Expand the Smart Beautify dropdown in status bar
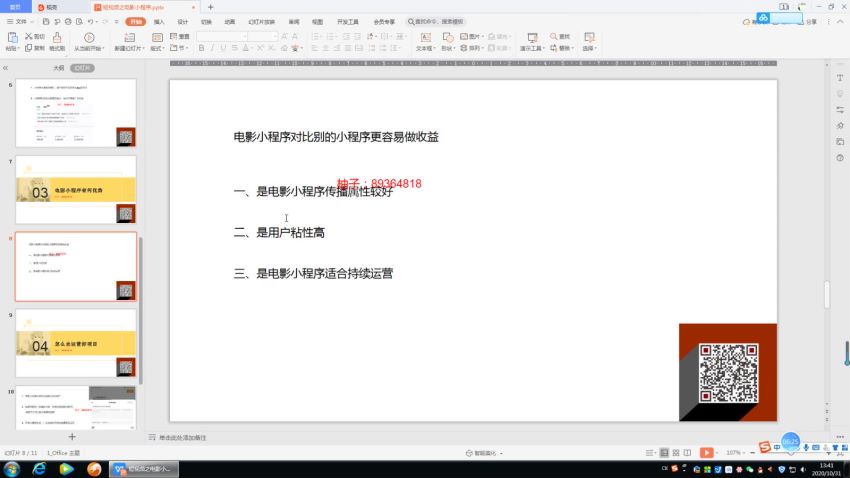850x478 pixels. pos(501,453)
